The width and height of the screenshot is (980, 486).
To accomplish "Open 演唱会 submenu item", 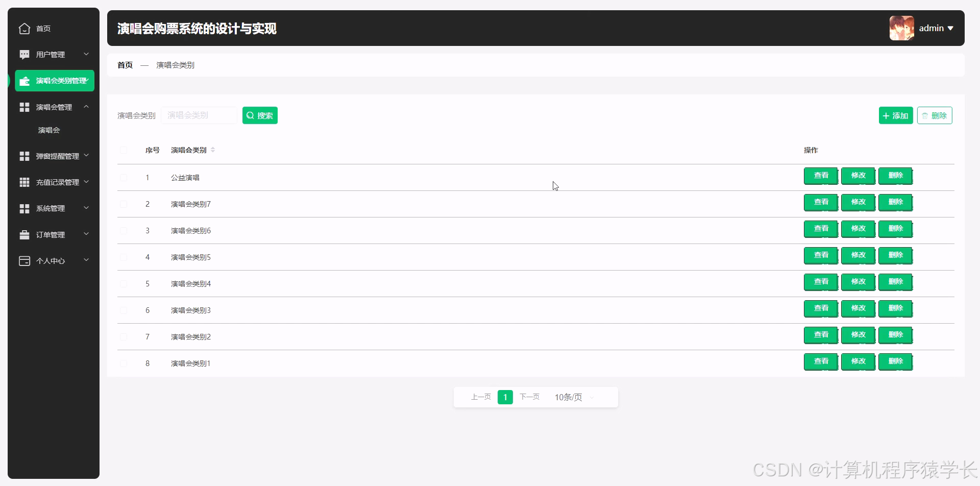I will click(x=49, y=130).
